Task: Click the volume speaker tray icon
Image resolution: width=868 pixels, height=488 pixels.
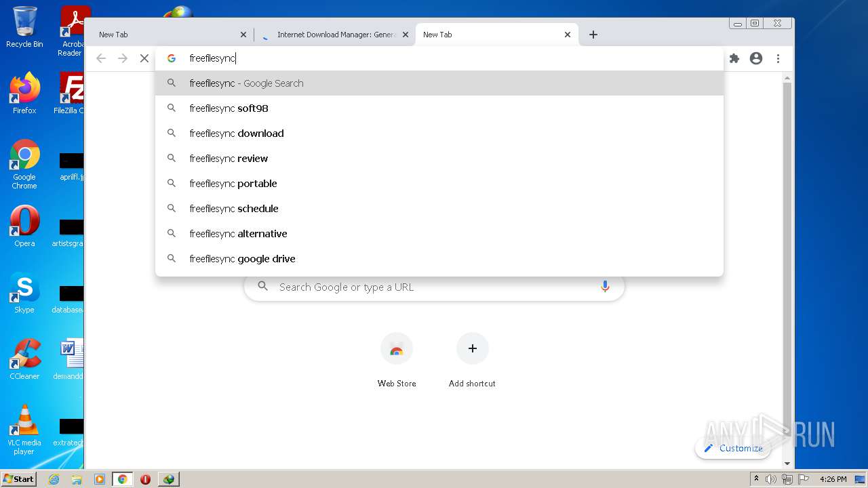Action: pyautogui.click(x=771, y=479)
